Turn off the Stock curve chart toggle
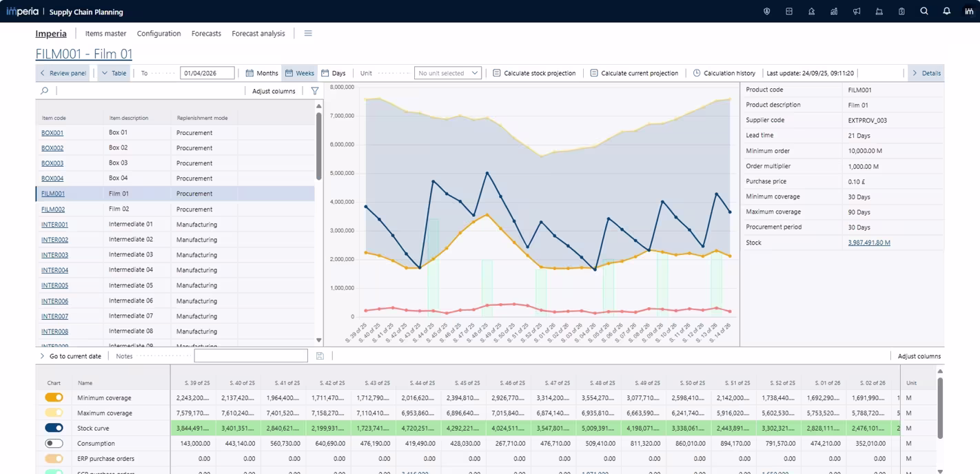This screenshot has width=980, height=474. click(x=54, y=428)
